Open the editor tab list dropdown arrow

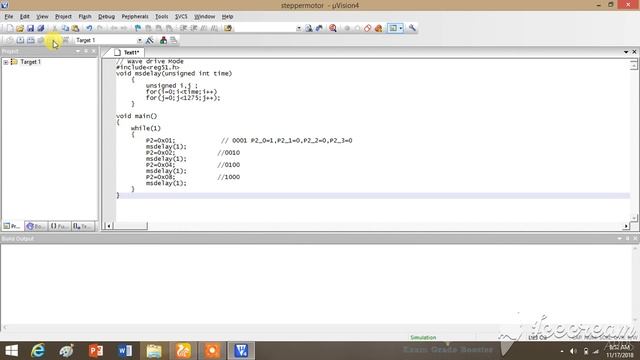click(626, 52)
